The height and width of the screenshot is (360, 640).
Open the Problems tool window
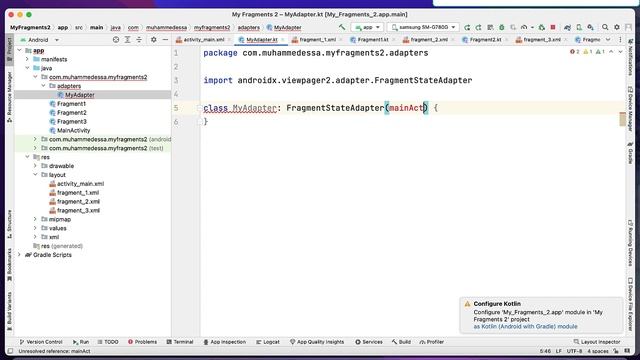coord(142,342)
